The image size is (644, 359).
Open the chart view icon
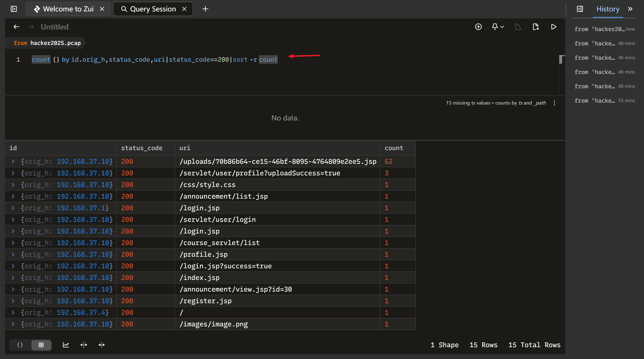tap(66, 345)
